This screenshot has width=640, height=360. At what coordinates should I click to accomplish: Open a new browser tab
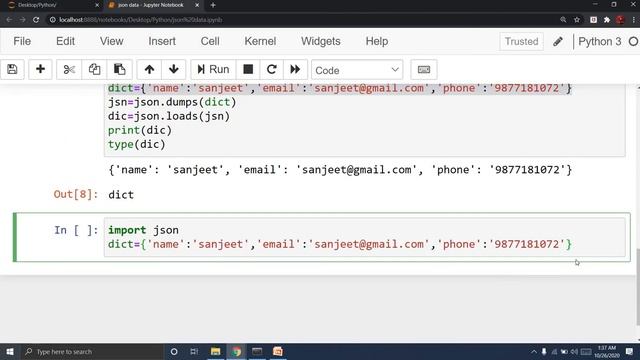tap(213, 5)
